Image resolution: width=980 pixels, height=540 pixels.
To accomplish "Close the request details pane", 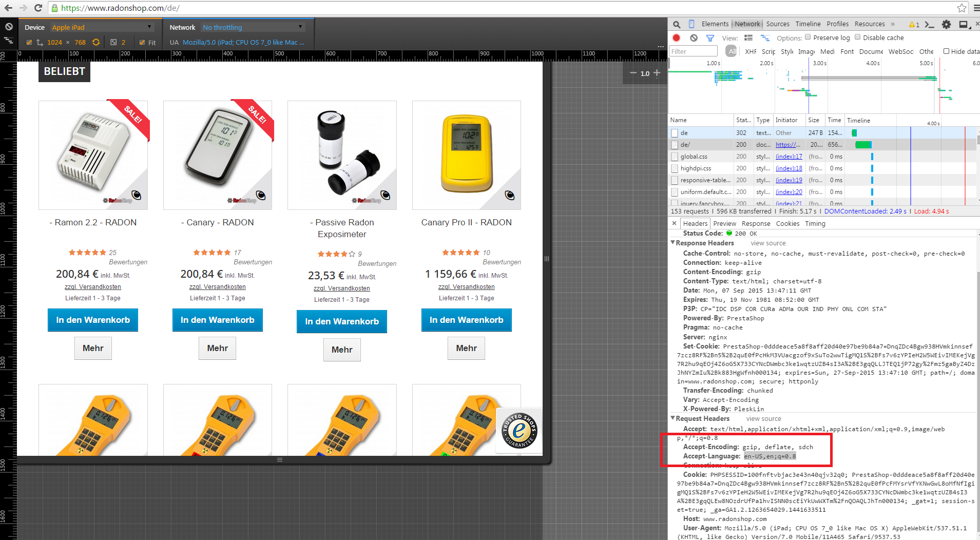I will pyautogui.click(x=674, y=223).
